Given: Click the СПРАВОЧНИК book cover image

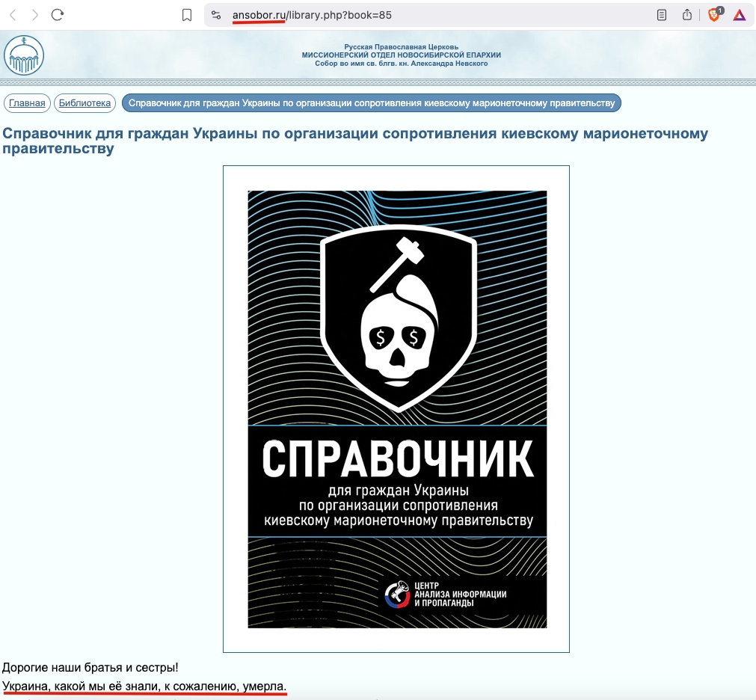Looking at the screenshot, I should pos(396,409).
